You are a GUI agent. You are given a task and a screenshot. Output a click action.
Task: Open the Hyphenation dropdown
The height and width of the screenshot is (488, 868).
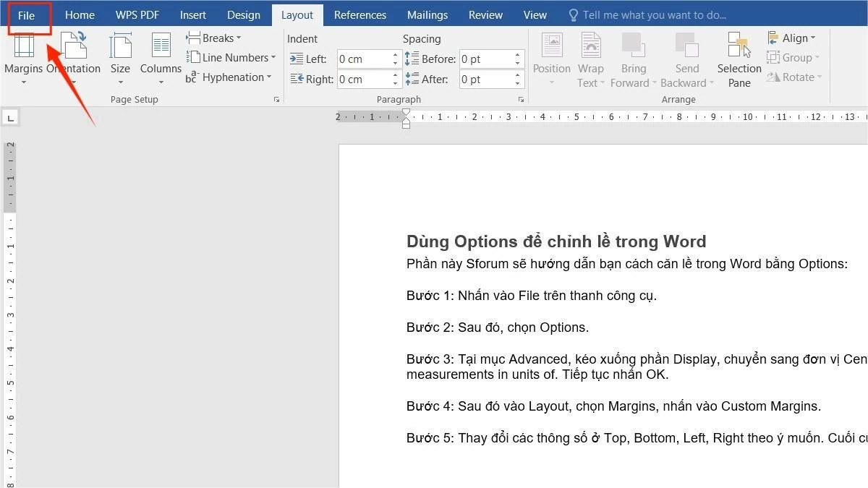tap(230, 77)
